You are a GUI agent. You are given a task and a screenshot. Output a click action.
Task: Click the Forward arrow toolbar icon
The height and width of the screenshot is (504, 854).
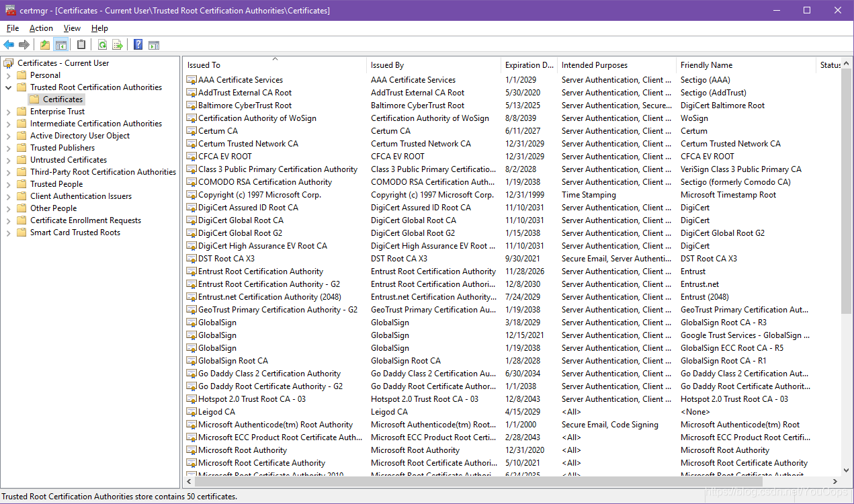click(x=24, y=45)
